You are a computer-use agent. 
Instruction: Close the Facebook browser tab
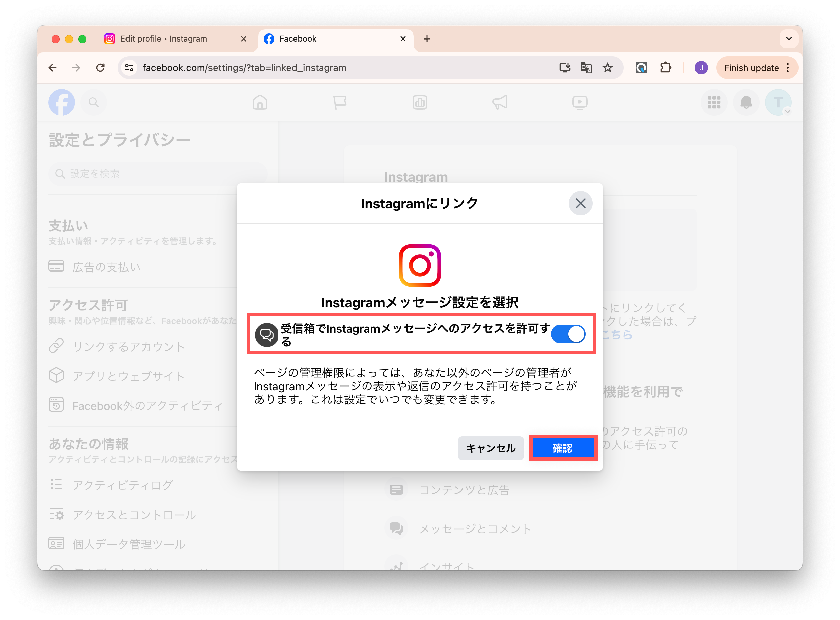pyautogui.click(x=403, y=38)
